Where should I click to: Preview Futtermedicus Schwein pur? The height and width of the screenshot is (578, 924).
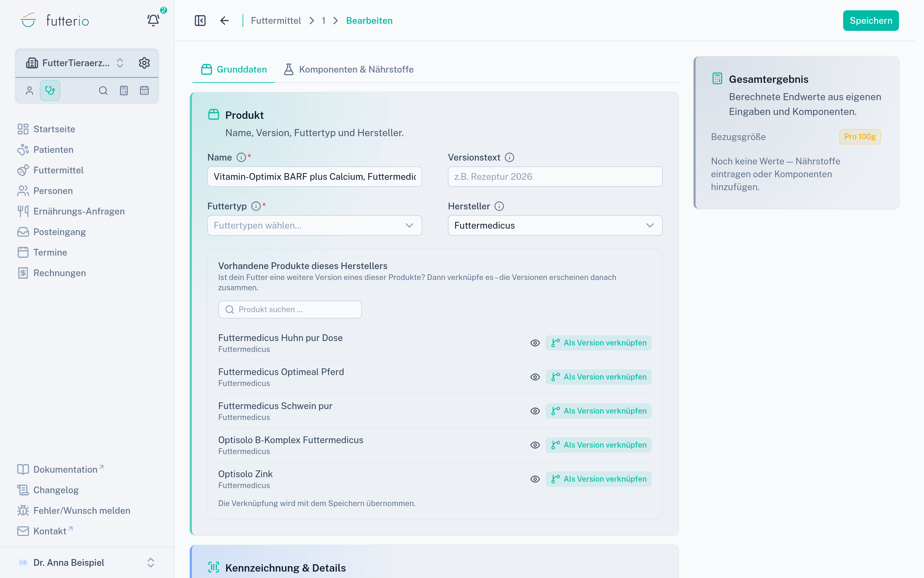[535, 411]
